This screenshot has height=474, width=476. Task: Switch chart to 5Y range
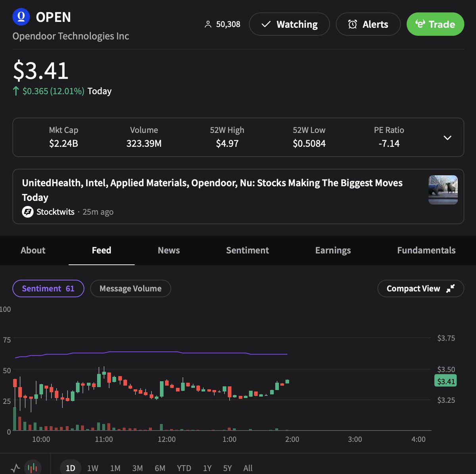point(227,468)
